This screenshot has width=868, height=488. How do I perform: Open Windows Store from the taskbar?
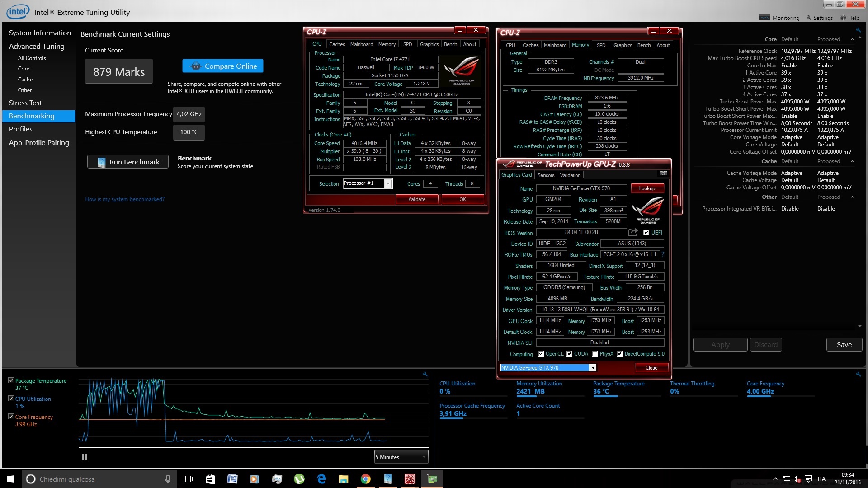(x=210, y=479)
